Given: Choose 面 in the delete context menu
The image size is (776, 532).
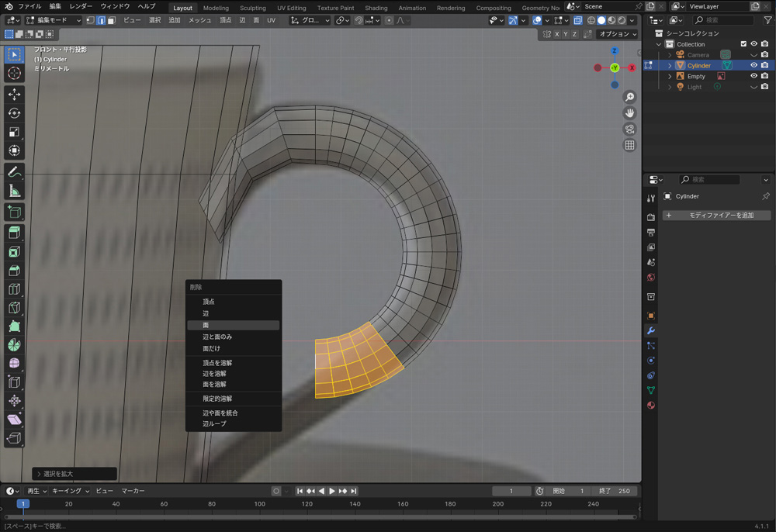Looking at the screenshot, I should tap(233, 326).
